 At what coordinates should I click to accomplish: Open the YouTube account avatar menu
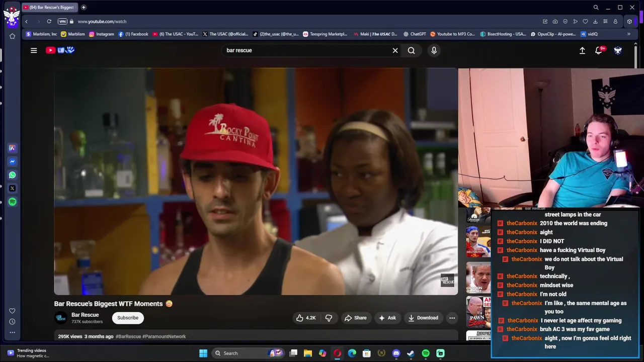618,50
